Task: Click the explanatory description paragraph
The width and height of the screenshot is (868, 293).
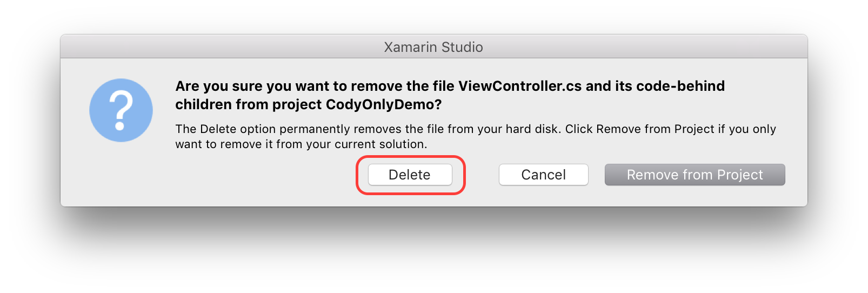Action: (x=476, y=136)
